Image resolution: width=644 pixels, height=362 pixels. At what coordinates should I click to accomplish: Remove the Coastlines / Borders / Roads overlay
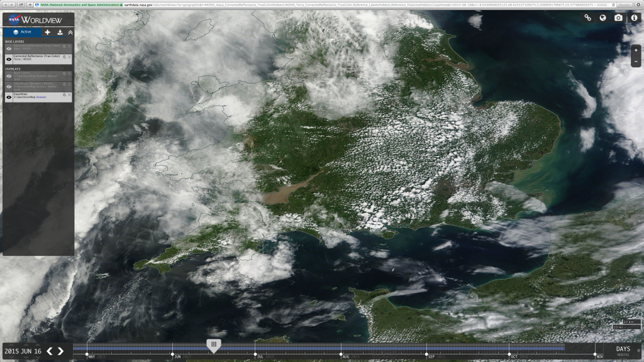[69, 84]
